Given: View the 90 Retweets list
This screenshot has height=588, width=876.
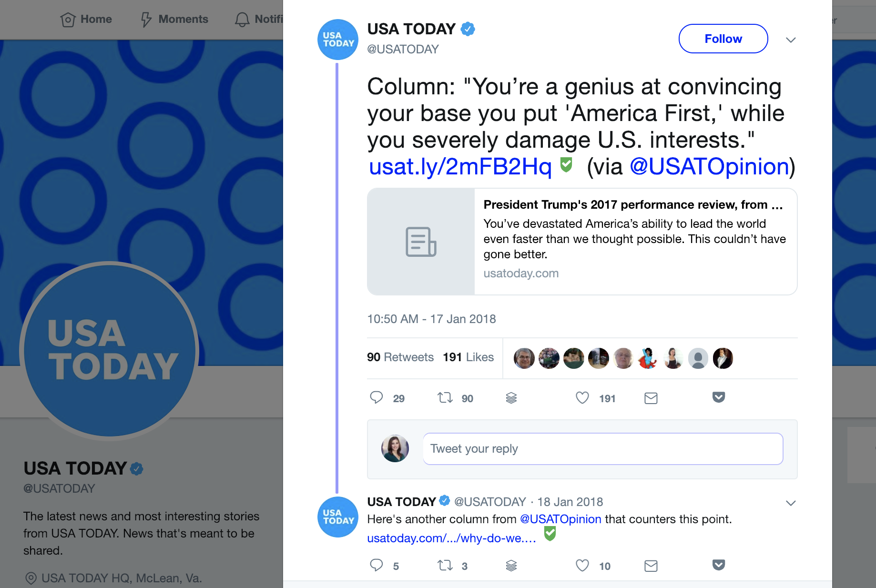Looking at the screenshot, I should 400,357.
